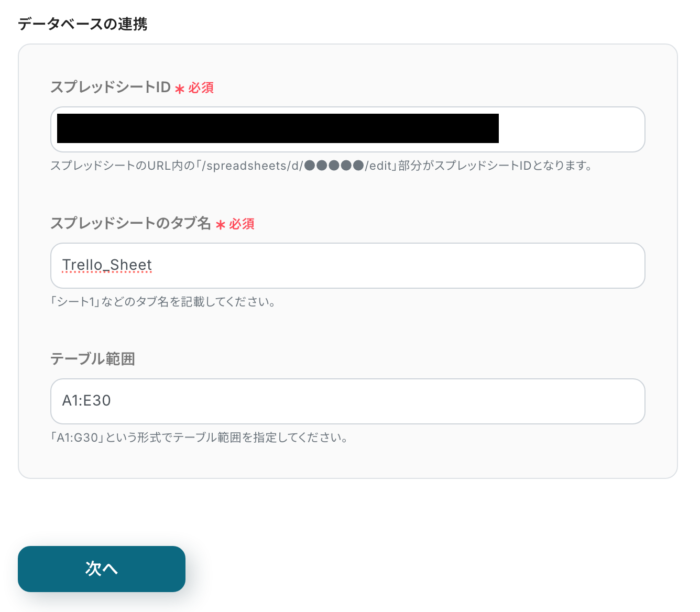This screenshot has height=612, width=700.
Task: Click the A1:E30 value in range field
Action: coord(86,401)
